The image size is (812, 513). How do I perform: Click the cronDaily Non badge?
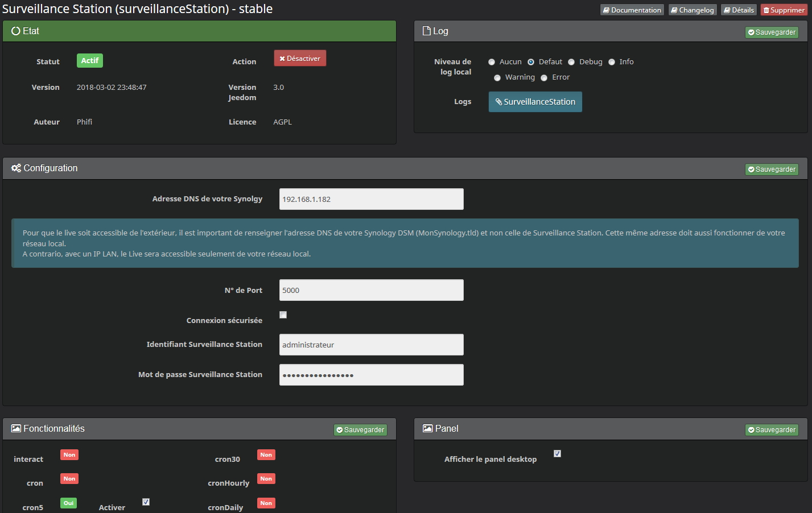tap(266, 503)
